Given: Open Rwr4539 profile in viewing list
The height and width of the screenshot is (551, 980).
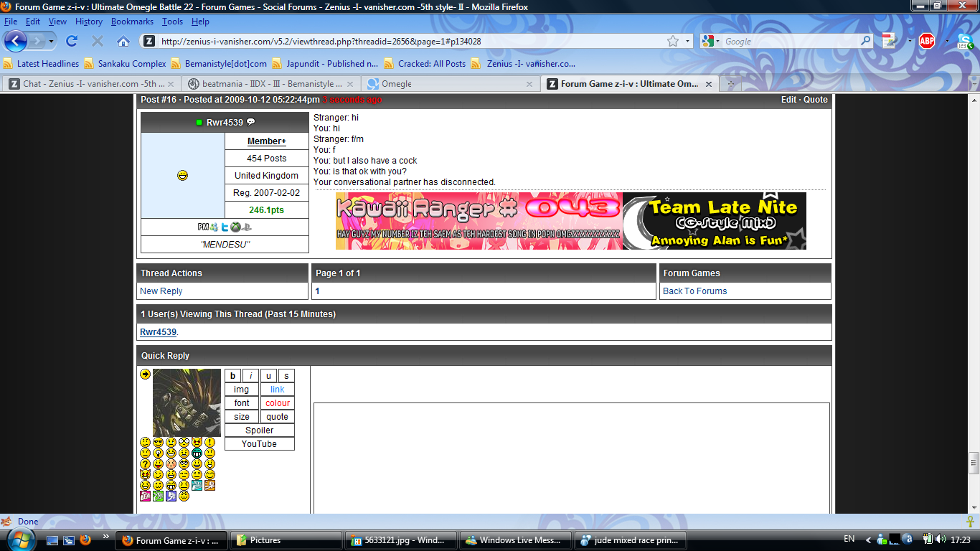Looking at the screenshot, I should click(158, 332).
